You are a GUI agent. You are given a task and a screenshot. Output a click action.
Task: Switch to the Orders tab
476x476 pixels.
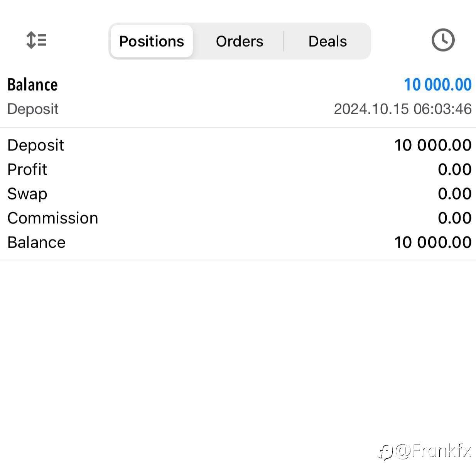pyautogui.click(x=240, y=41)
